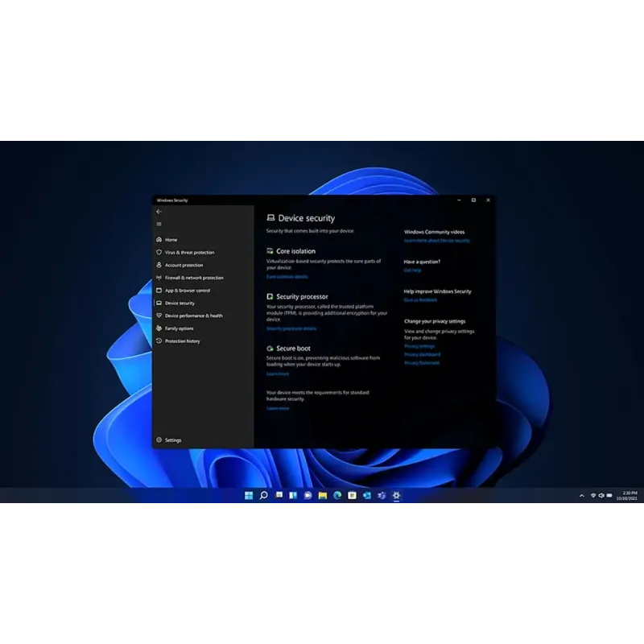644x644 pixels.
Task: Show hidden icons in system tray
Action: tap(581, 496)
